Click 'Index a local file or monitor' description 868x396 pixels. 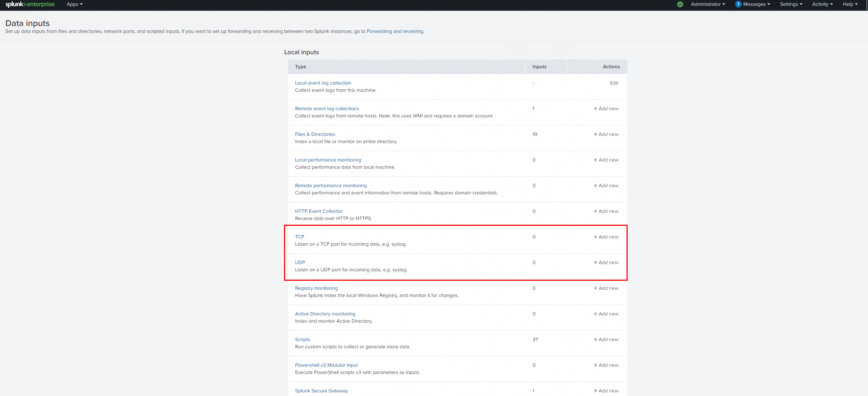(346, 142)
